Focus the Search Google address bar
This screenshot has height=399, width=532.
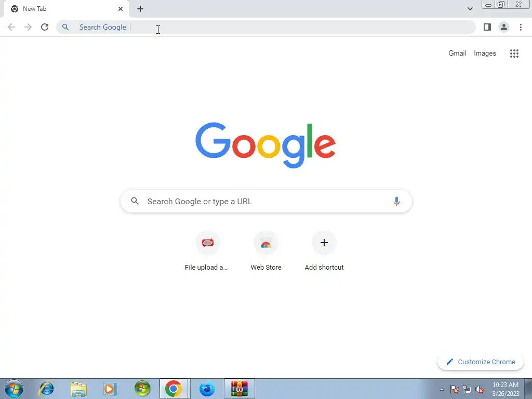[266, 27]
